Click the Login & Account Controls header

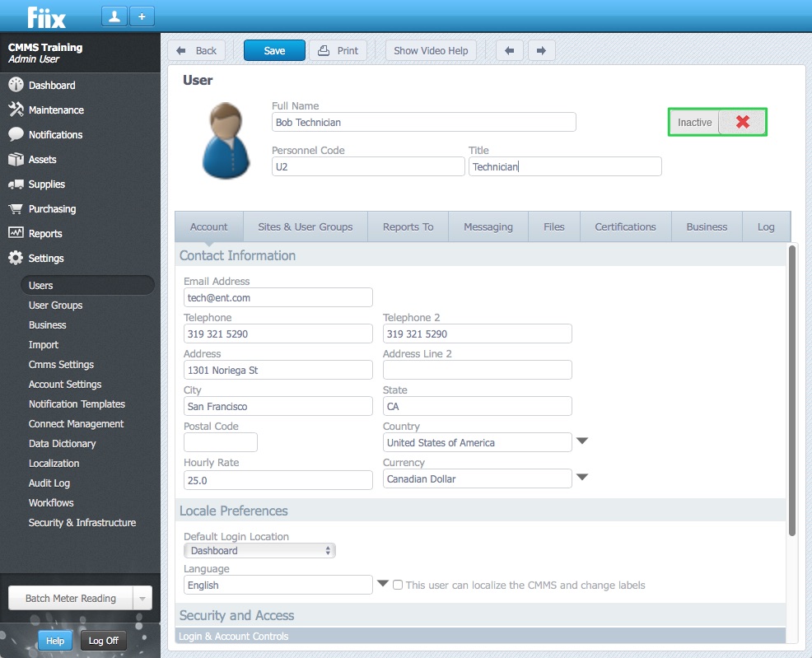tap(481, 637)
